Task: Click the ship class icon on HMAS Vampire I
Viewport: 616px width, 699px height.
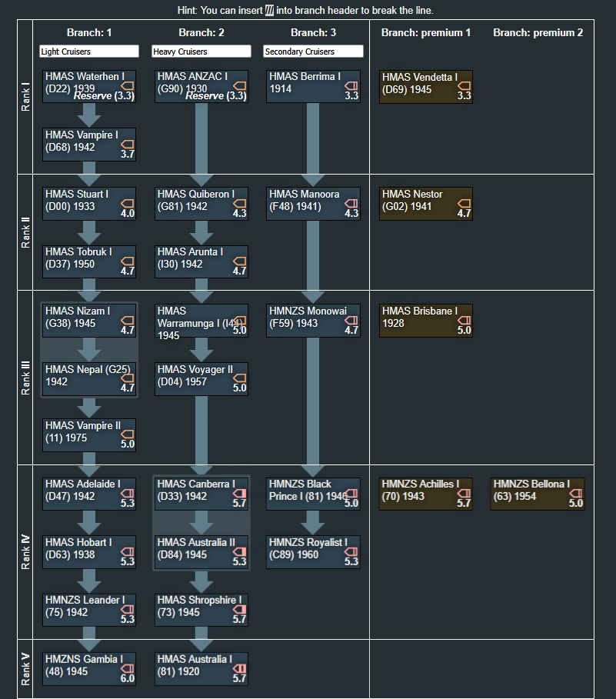Action: (x=127, y=144)
